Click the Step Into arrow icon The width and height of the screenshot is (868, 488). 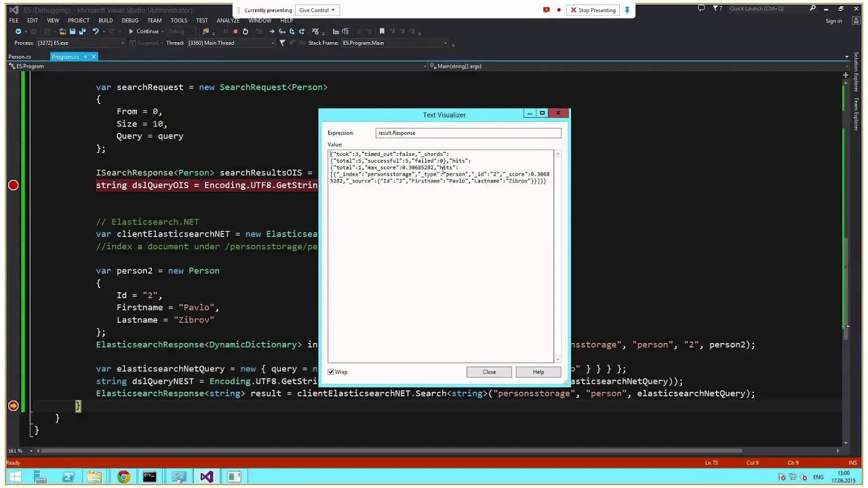pyautogui.click(x=282, y=31)
